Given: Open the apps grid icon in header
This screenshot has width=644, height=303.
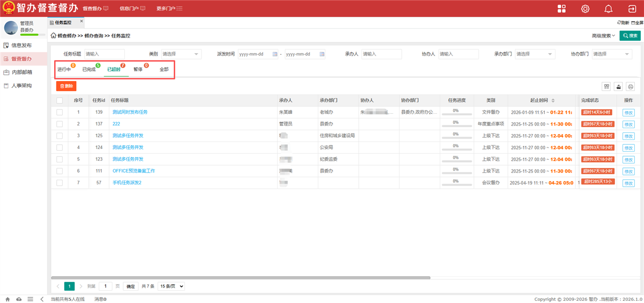Looking at the screenshot, I should [x=561, y=9].
